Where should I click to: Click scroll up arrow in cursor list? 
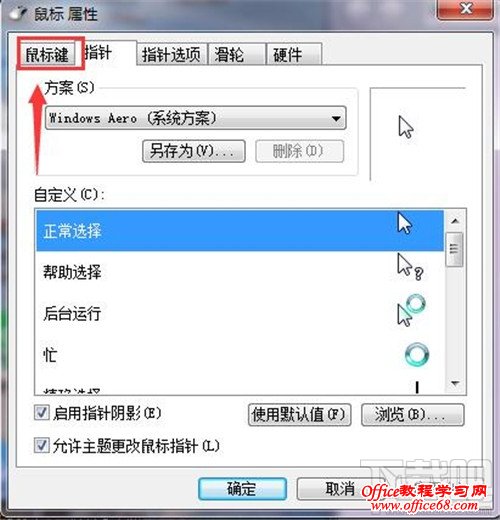[x=455, y=221]
